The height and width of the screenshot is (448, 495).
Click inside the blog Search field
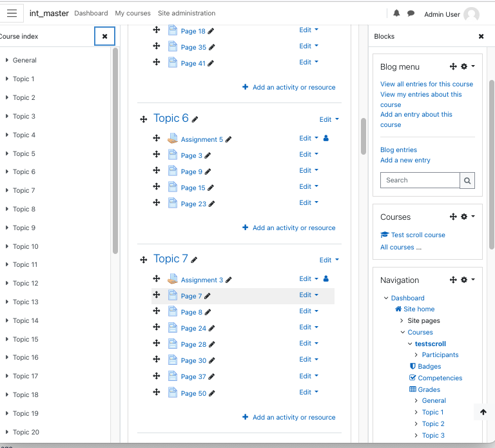pos(420,180)
